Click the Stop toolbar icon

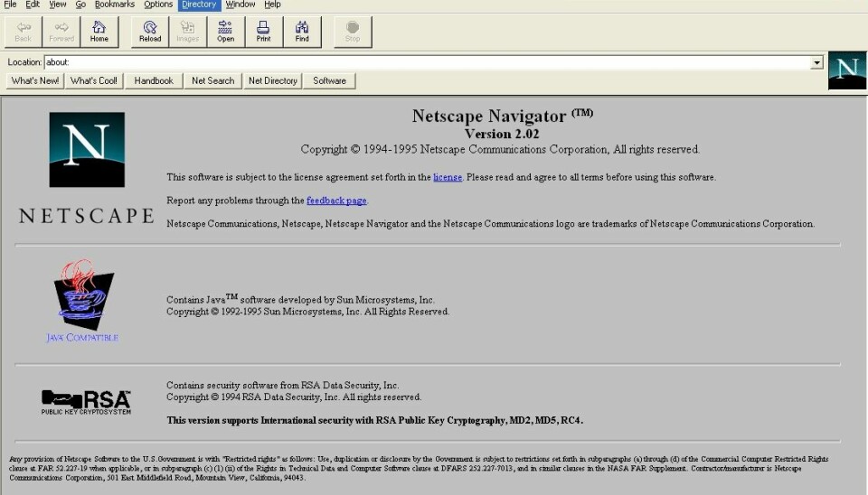coord(353,32)
